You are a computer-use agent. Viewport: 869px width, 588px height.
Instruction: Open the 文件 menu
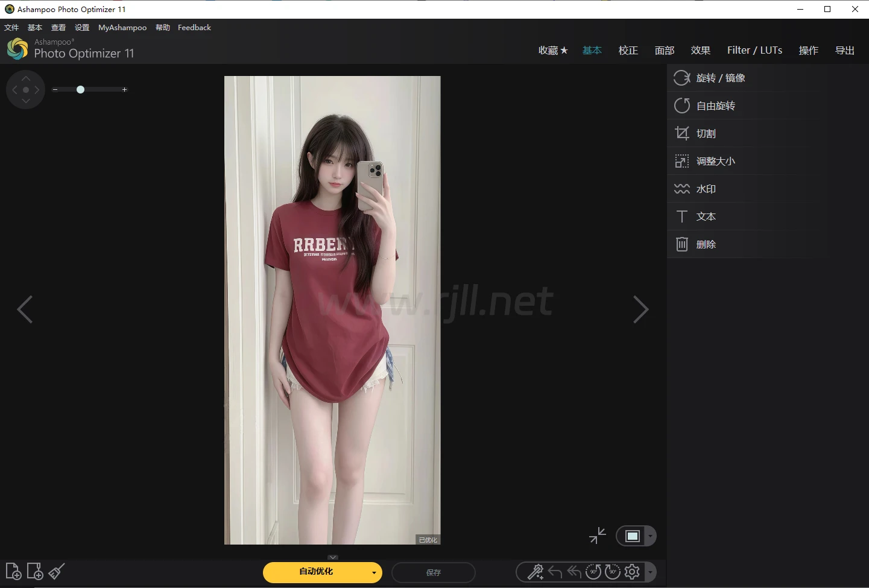11,28
